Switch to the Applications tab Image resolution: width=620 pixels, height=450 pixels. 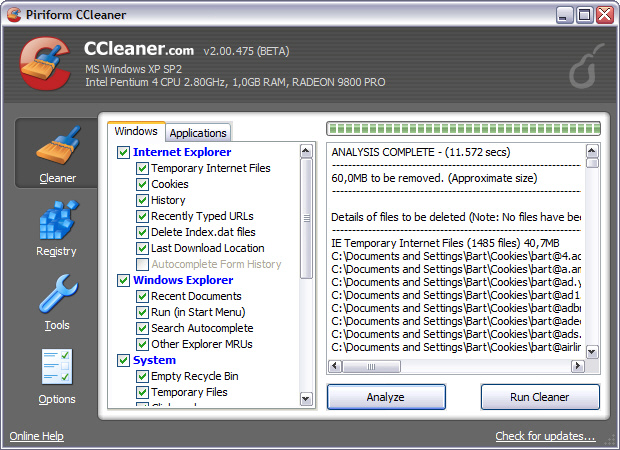pyautogui.click(x=198, y=133)
